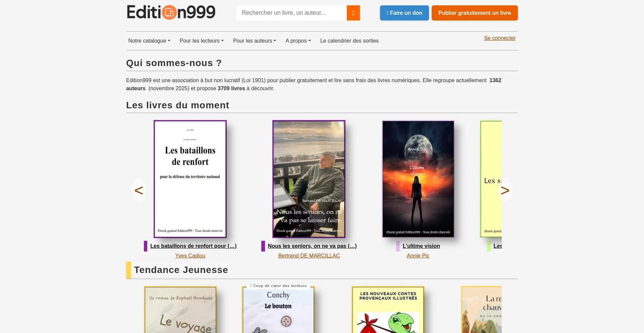This screenshot has height=333, width=644.
Task: Show next books with right carousel arrow
Action: click(505, 190)
